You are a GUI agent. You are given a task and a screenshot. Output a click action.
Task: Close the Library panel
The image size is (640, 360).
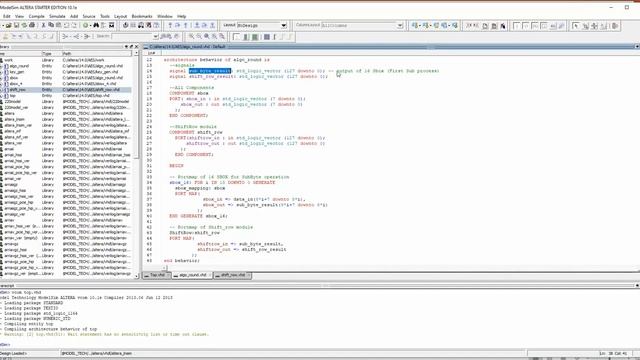tap(136, 47)
